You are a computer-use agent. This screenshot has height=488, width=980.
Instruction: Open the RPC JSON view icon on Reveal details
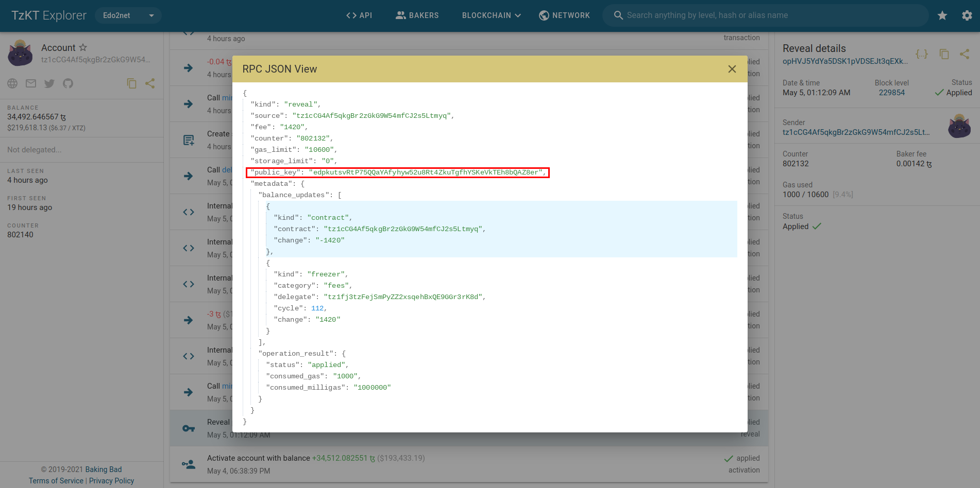922,54
